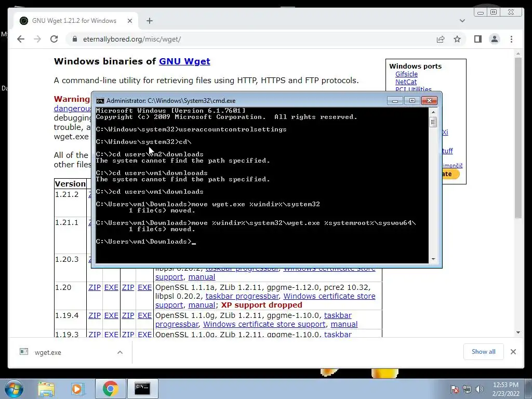Open Windows Media Player taskbar icon
Viewport: 532px width, 399px height.
pyautogui.click(x=77, y=389)
